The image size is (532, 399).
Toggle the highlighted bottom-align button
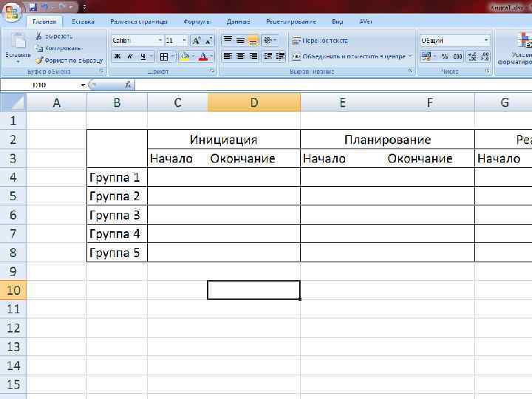(253, 41)
